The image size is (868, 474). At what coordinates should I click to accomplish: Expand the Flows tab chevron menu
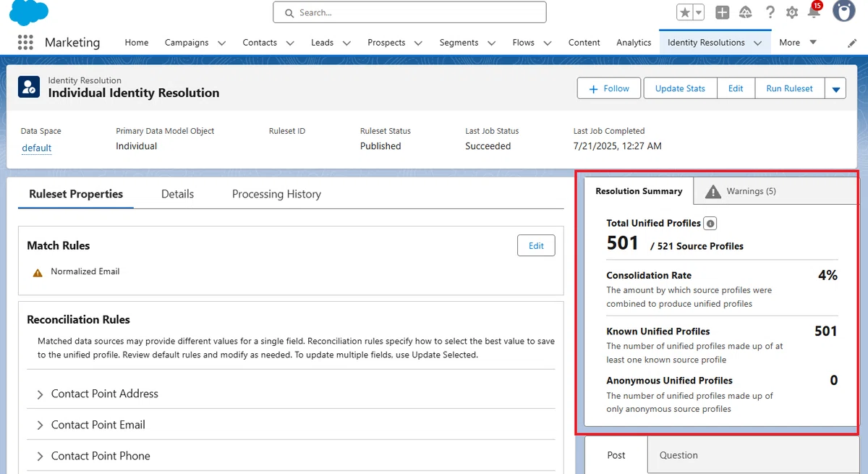pos(548,43)
